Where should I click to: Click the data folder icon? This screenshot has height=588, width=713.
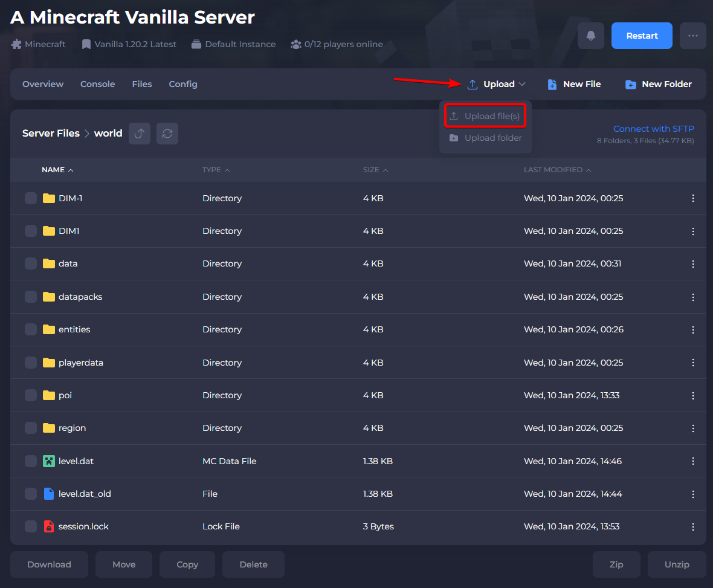(x=49, y=263)
